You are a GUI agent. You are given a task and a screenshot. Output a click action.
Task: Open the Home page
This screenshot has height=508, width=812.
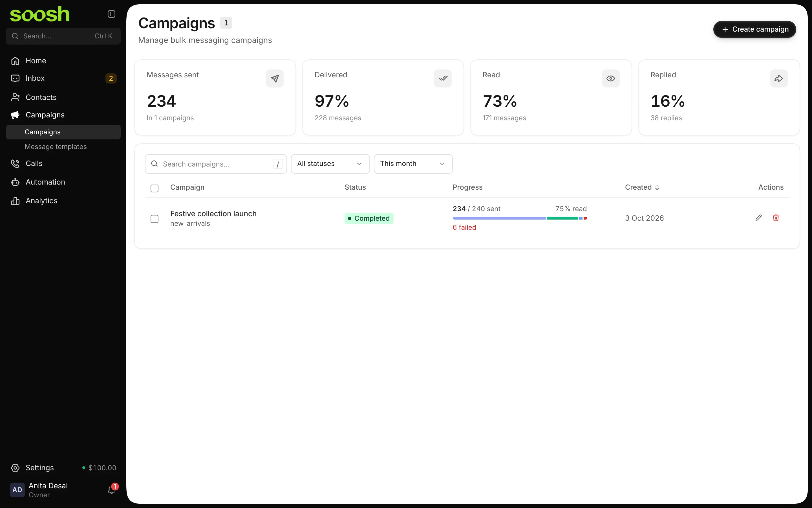[63, 61]
